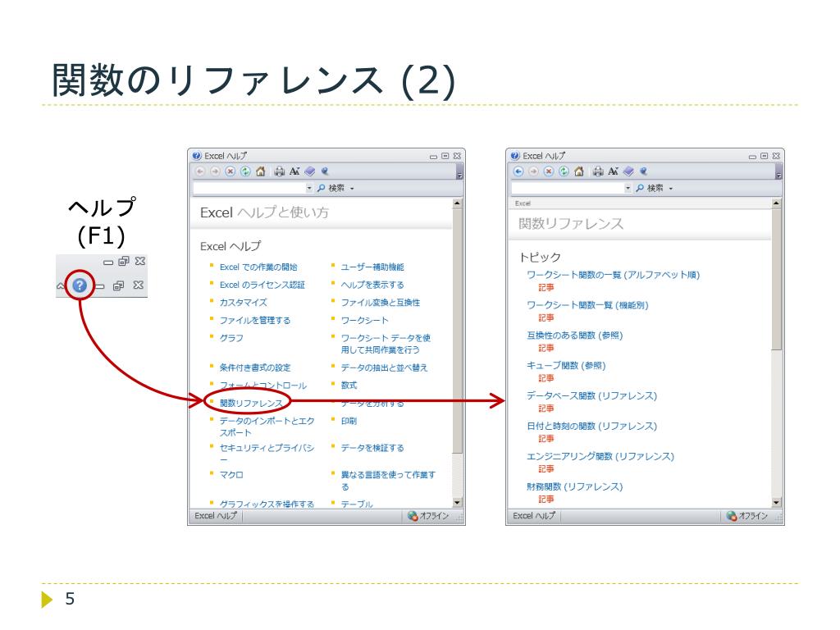The image size is (840, 630).
Task: Click Stop icon in left Excel Help window
Action: (230, 171)
